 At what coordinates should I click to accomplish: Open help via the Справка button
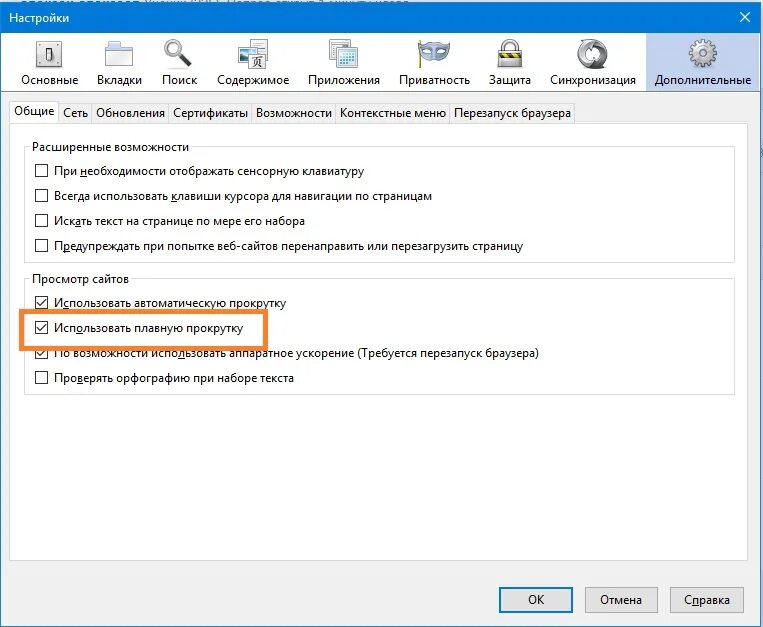point(707,600)
